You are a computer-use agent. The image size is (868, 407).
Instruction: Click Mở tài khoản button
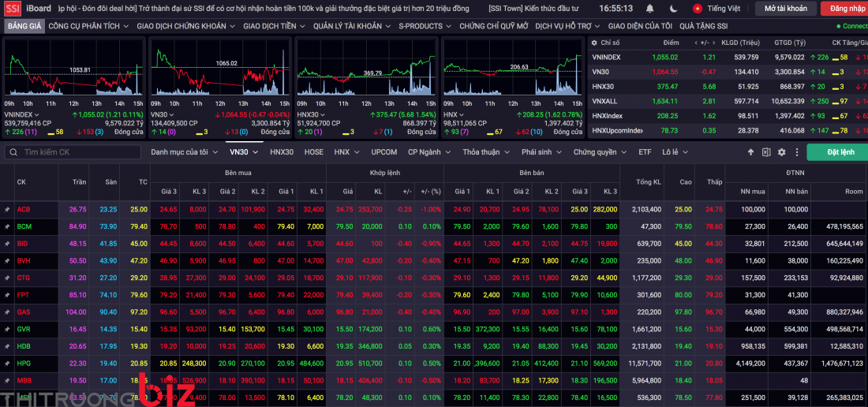[x=785, y=9]
